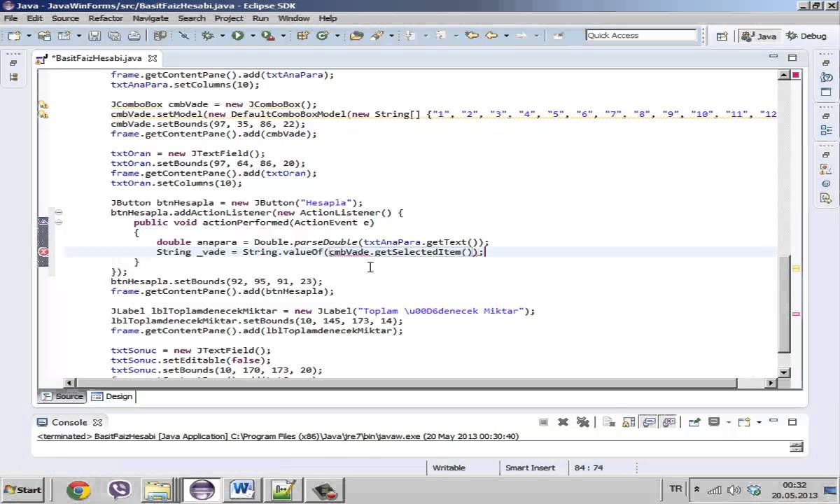The height and width of the screenshot is (504, 840).
Task: Open the New file dropdown arrow
Action: coord(29,36)
